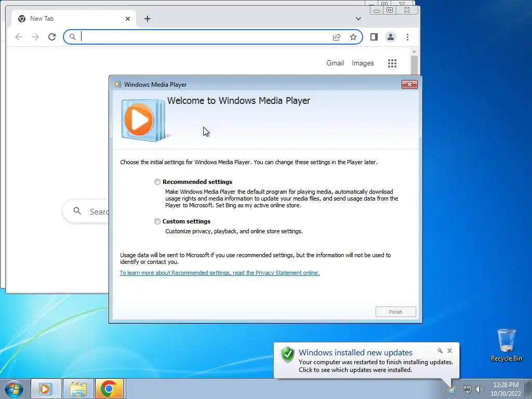
Task: Select the Recommended settings radio button
Action: pos(157,182)
